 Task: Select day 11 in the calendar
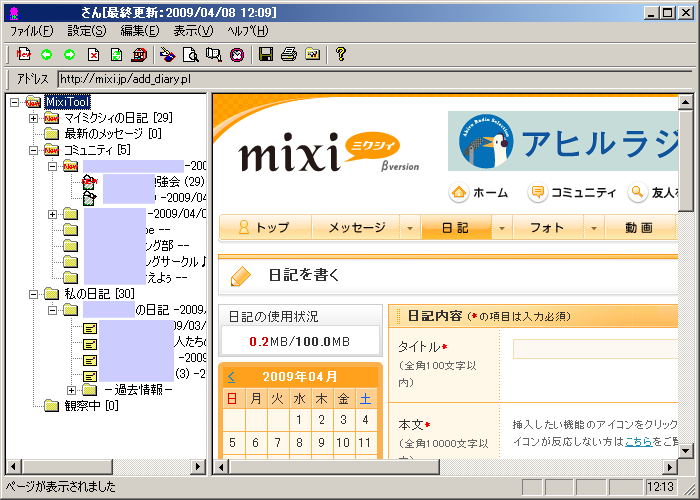365,442
